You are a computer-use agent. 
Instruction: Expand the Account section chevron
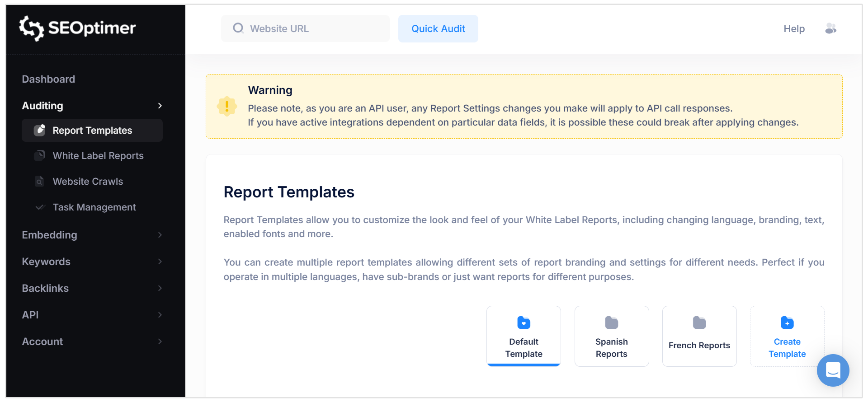[x=160, y=341]
